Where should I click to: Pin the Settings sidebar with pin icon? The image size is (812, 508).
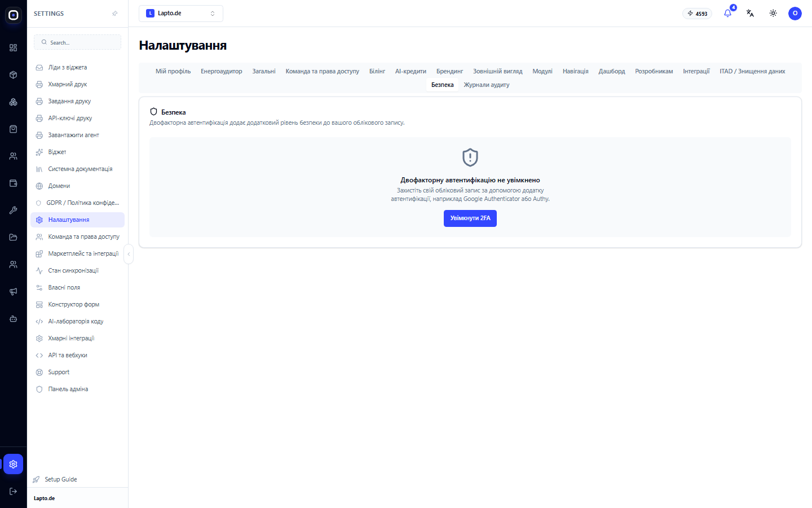point(115,14)
